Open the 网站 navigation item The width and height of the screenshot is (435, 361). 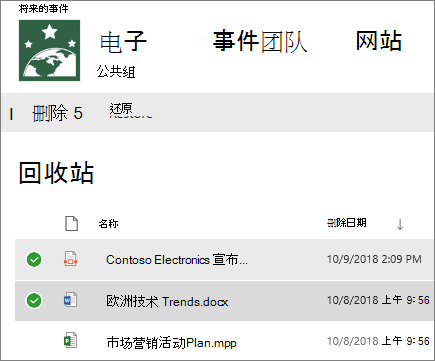pyautogui.click(x=379, y=41)
